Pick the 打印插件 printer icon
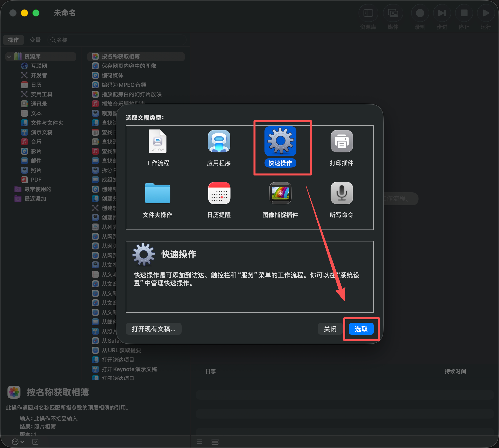The width and height of the screenshot is (499, 448). (x=342, y=141)
